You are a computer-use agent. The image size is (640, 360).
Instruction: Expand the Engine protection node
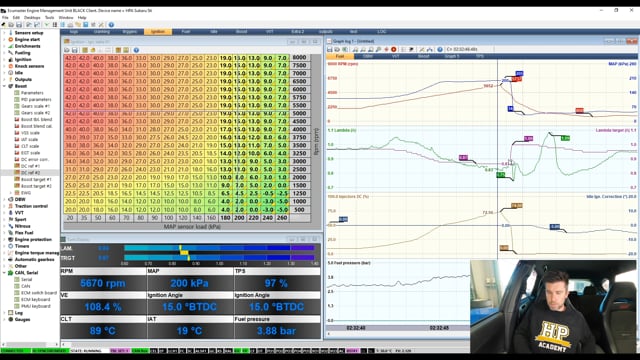pos(4,240)
